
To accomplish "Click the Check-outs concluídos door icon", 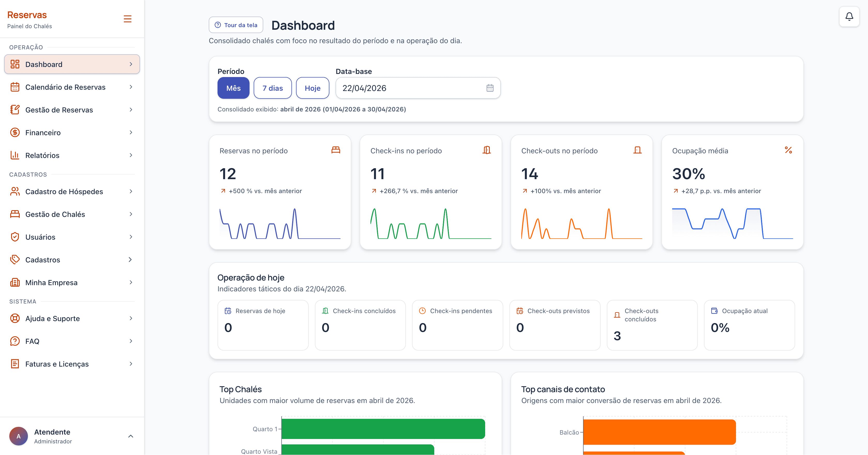I will tap(617, 315).
